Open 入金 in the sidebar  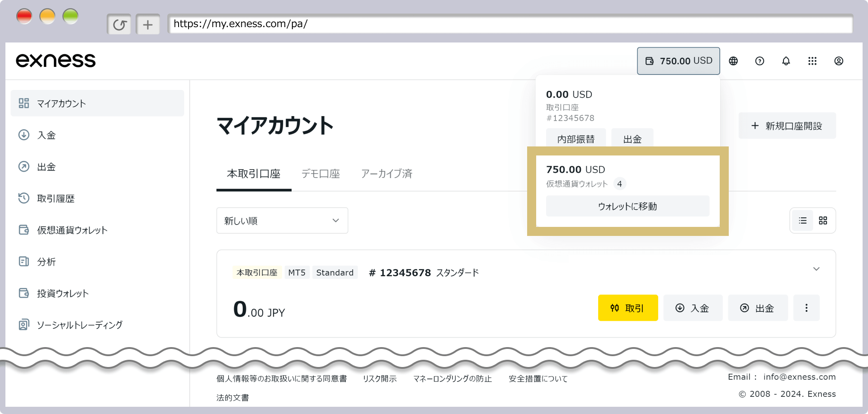[97, 135]
